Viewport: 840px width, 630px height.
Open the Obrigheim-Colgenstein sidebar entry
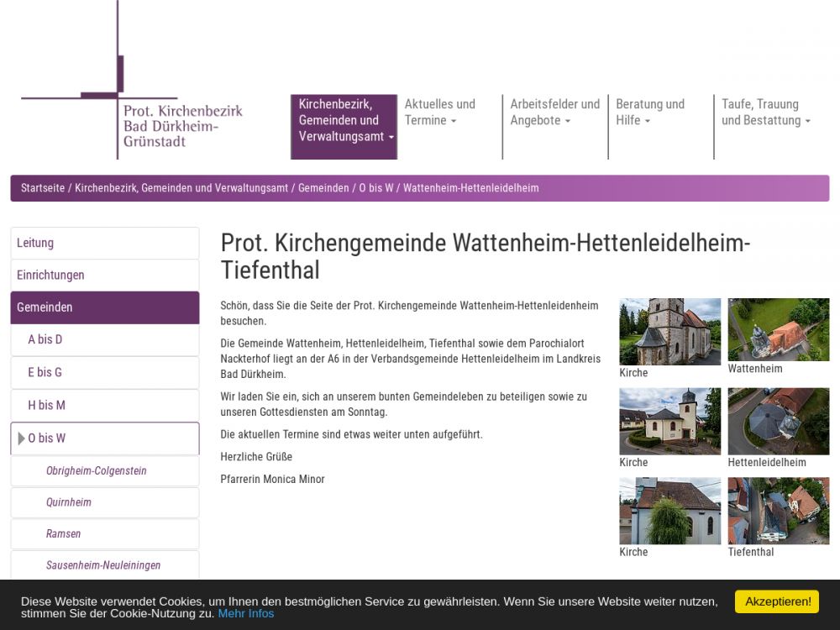click(96, 470)
